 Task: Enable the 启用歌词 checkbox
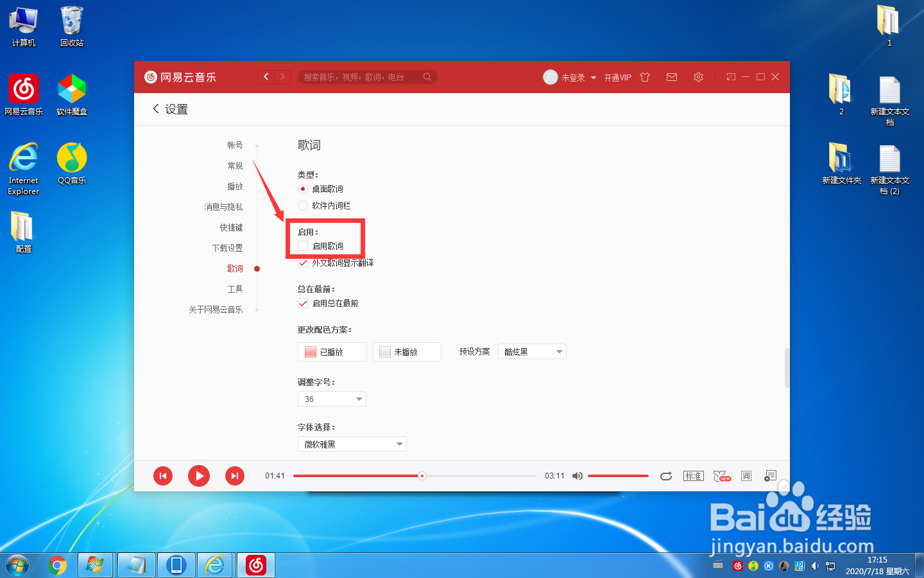coord(303,246)
